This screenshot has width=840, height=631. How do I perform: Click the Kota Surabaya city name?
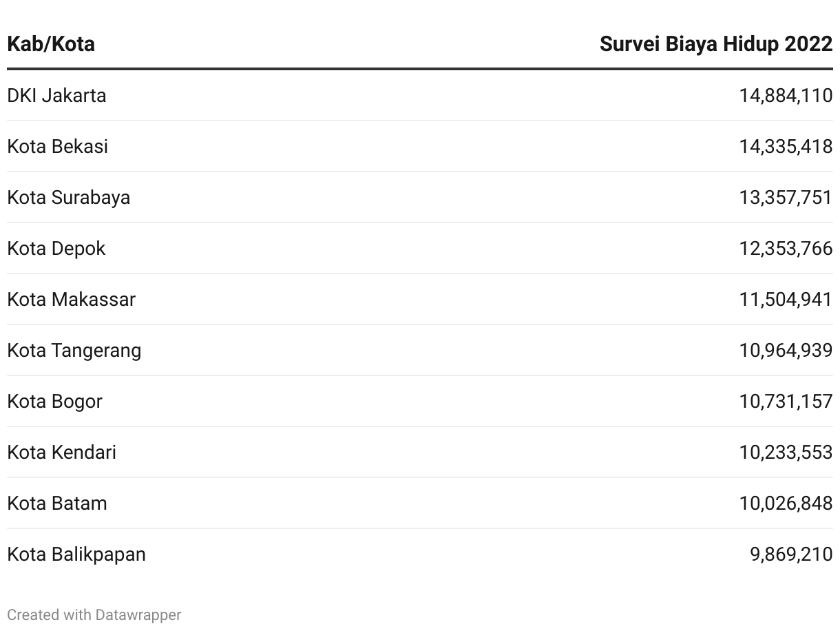(x=68, y=197)
